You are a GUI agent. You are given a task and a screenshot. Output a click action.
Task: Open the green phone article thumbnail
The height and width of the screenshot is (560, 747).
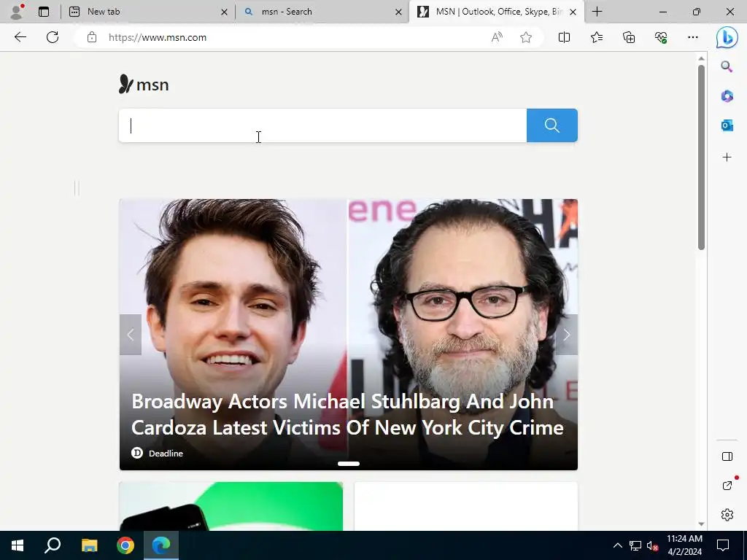click(x=231, y=506)
